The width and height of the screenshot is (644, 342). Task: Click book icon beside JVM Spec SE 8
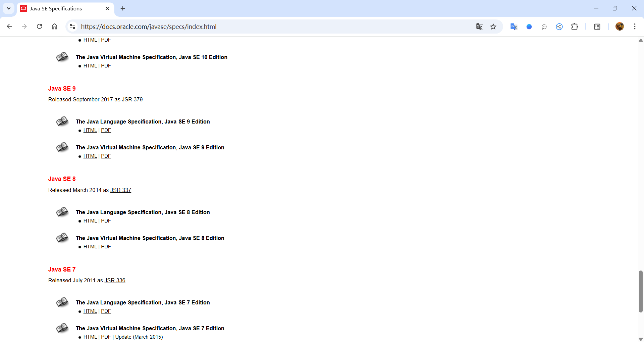tap(62, 238)
